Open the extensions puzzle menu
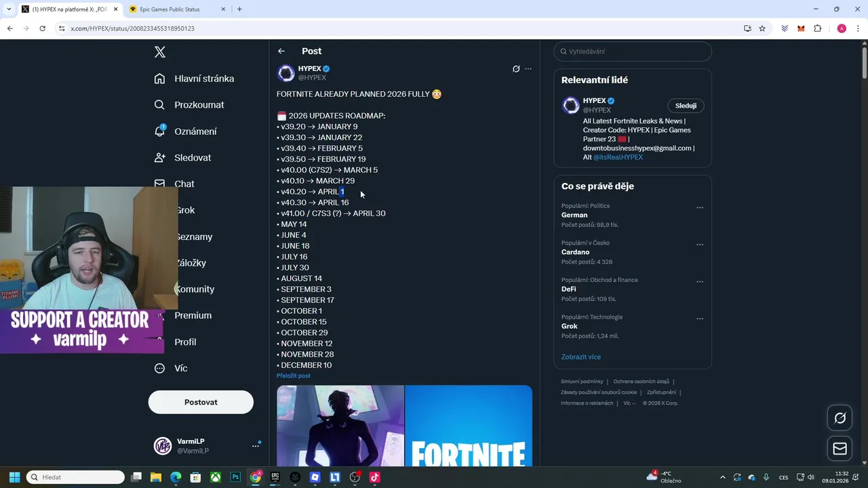The image size is (868, 488). click(817, 28)
